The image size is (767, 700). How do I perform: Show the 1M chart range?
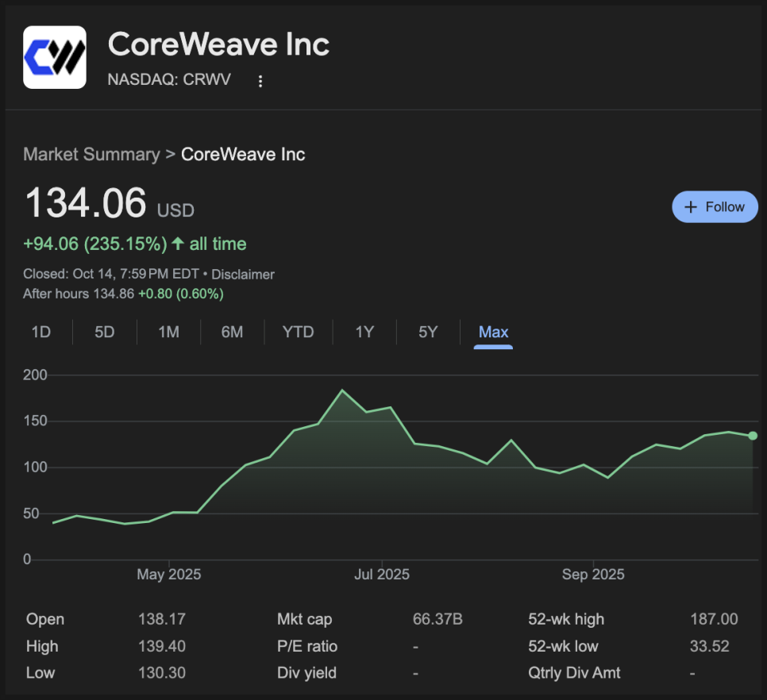pyautogui.click(x=168, y=332)
